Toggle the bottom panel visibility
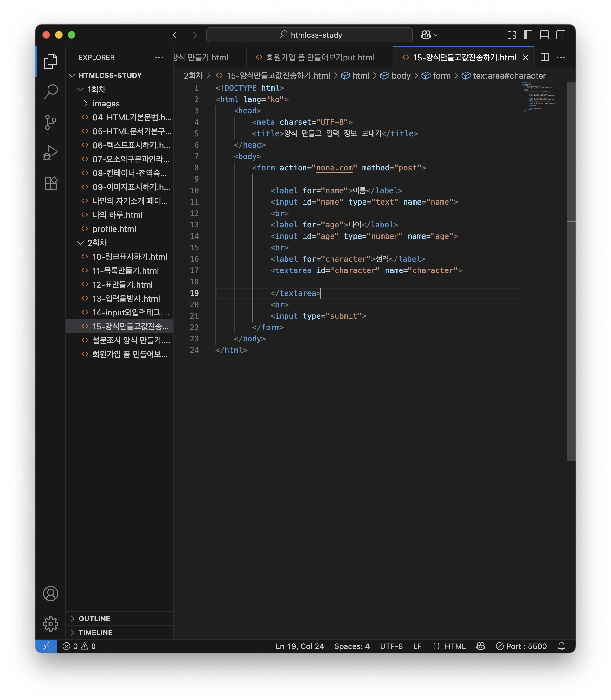This screenshot has width=611, height=700. (544, 35)
